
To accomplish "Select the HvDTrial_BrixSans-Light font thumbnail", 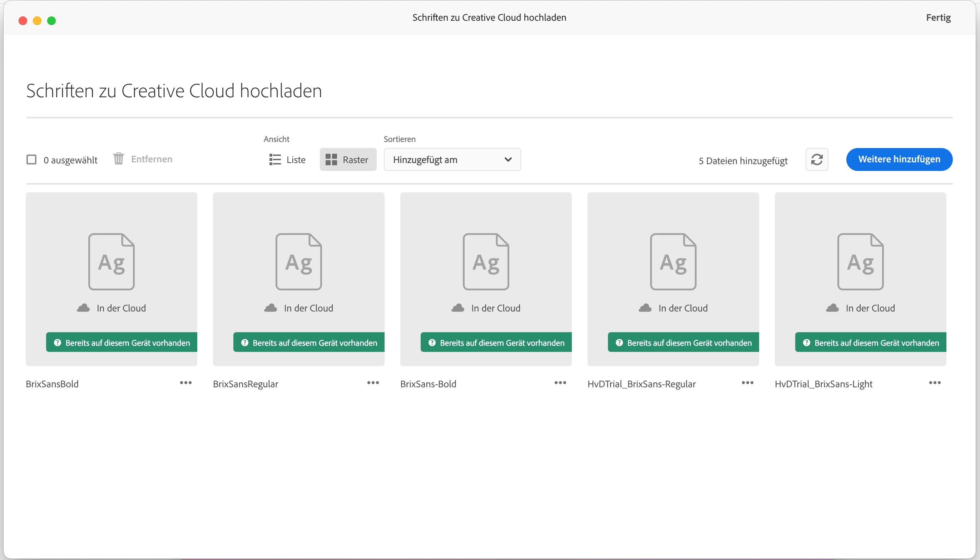I will click(860, 261).
